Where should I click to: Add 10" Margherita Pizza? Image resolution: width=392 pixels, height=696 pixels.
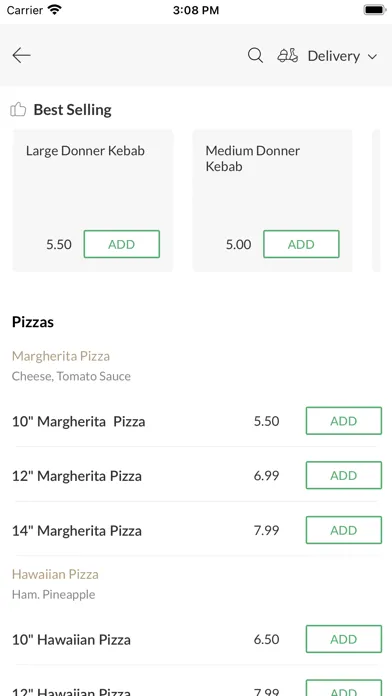[344, 421]
